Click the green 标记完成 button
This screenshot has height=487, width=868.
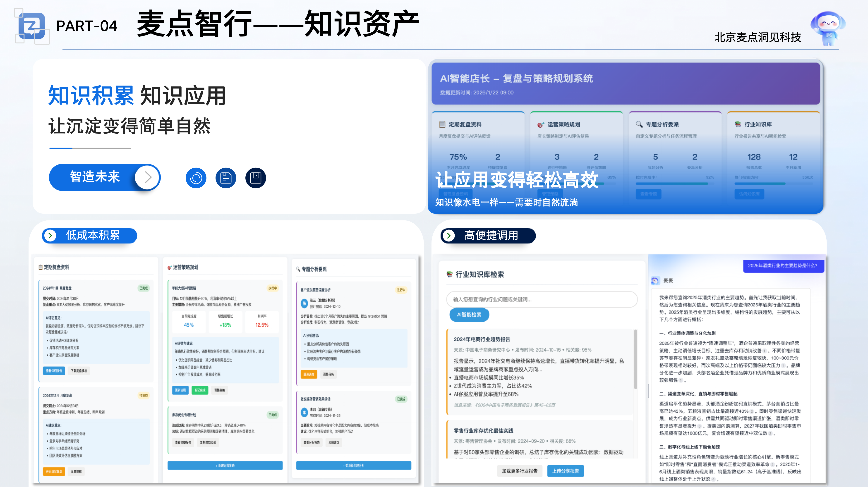[x=200, y=390]
